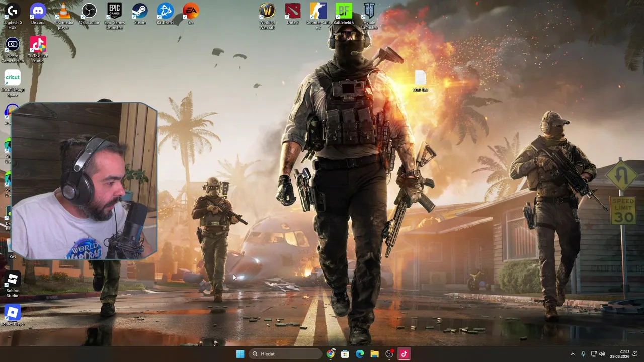644x362 pixels.
Task: Select the Battlefield 6 desktop shortcut
Action: click(x=344, y=14)
